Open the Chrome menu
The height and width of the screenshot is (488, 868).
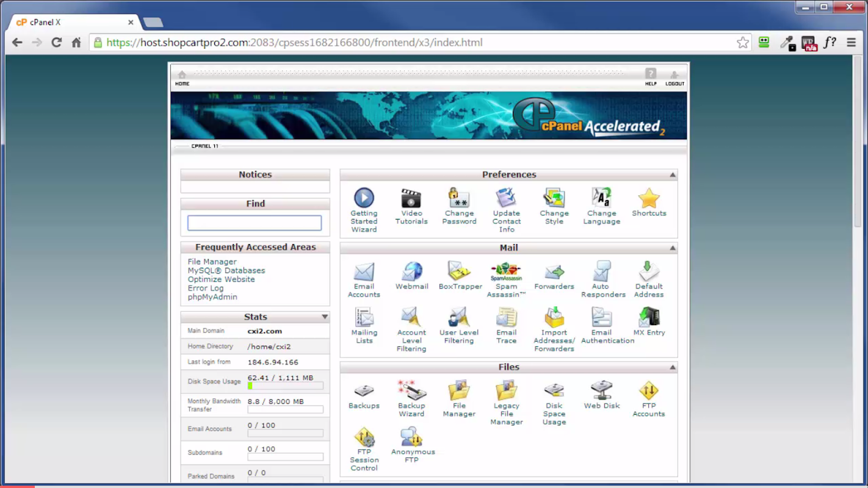point(852,43)
